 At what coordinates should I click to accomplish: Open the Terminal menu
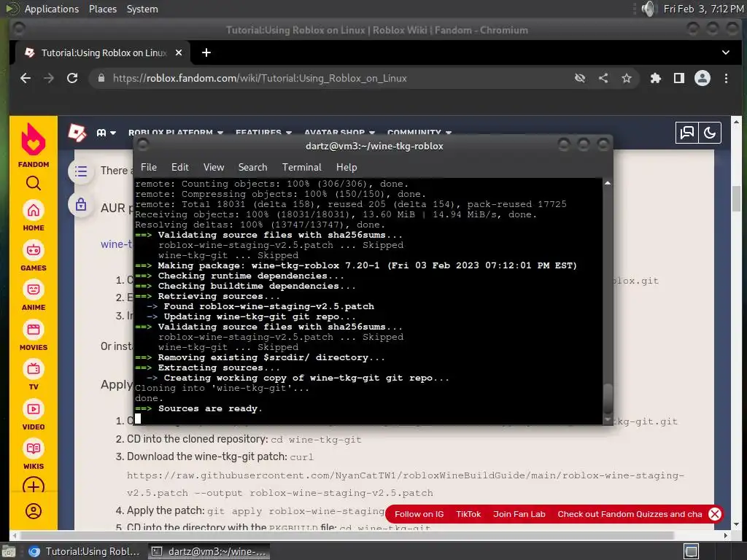pos(301,167)
